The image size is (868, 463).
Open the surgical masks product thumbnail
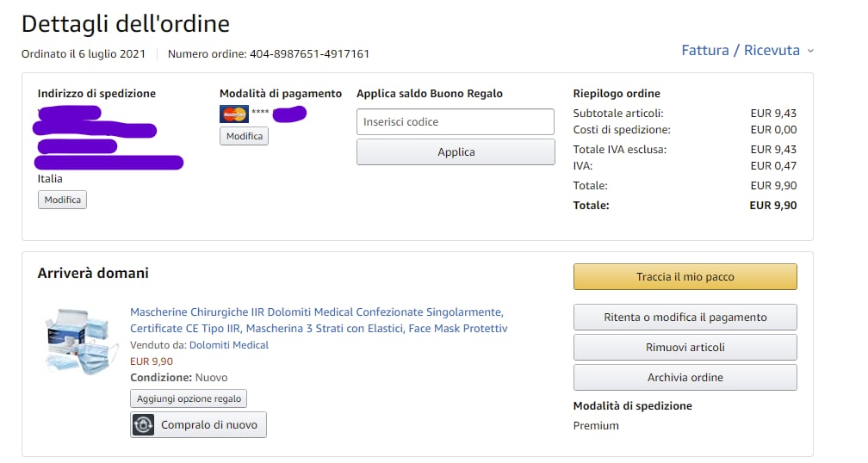(x=82, y=342)
